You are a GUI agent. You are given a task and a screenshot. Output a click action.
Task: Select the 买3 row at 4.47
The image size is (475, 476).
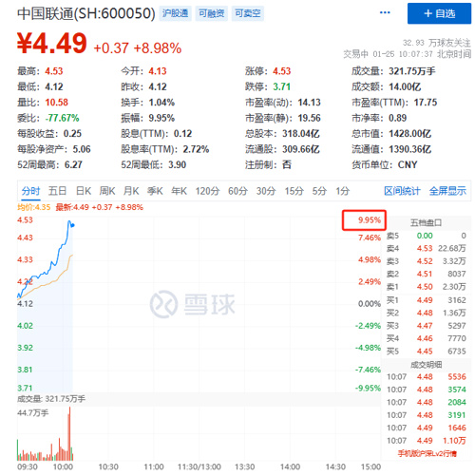426,326
